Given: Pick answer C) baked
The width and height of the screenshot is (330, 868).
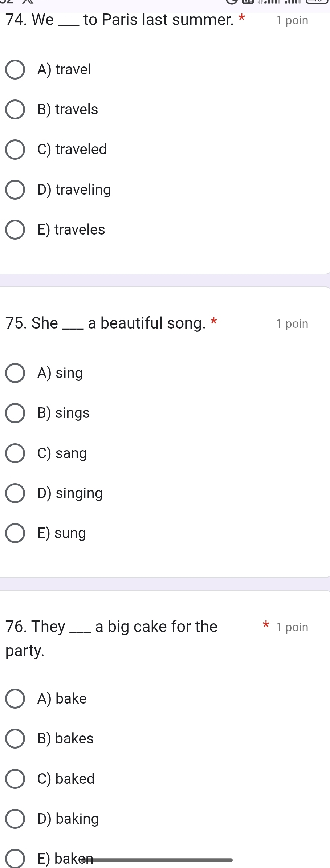Looking at the screenshot, I should click(15, 779).
